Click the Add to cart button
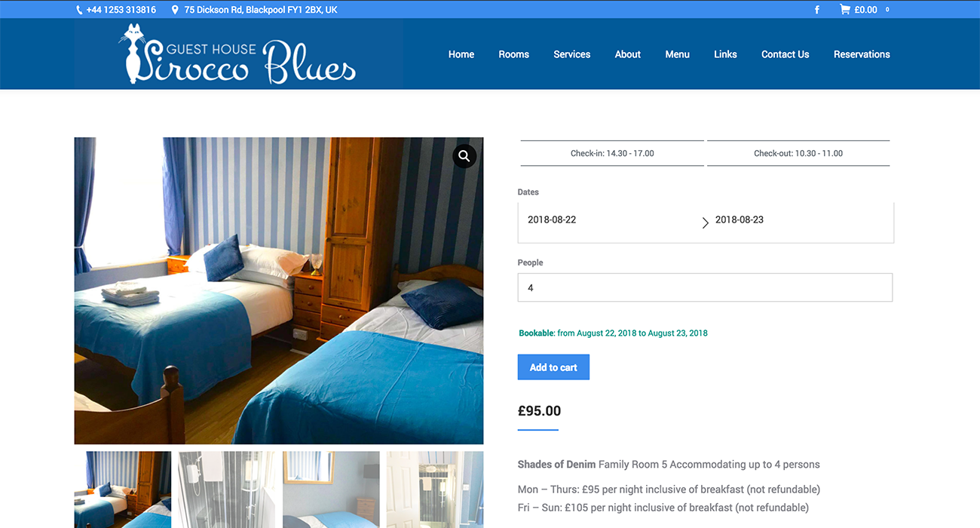The image size is (980, 528). 553,367
